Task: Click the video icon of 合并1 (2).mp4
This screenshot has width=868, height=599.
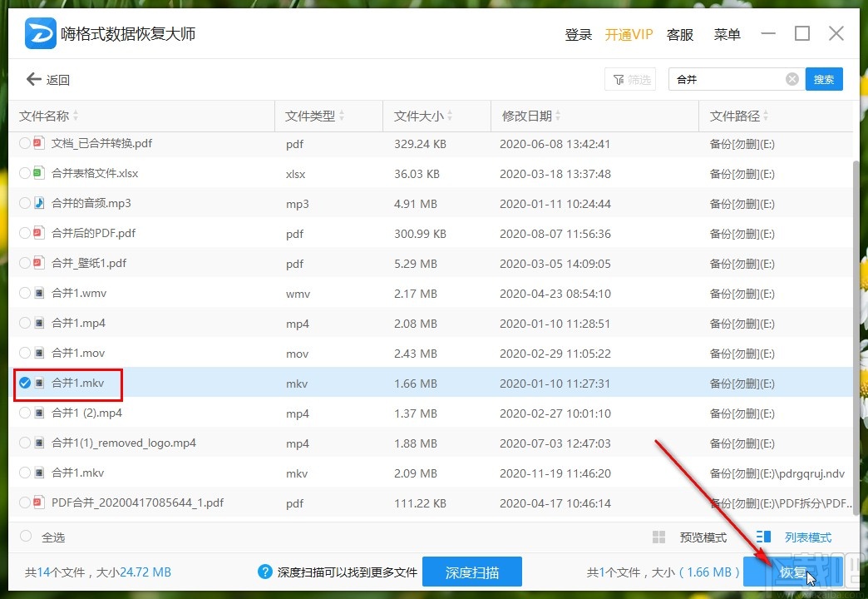Action: (x=39, y=413)
